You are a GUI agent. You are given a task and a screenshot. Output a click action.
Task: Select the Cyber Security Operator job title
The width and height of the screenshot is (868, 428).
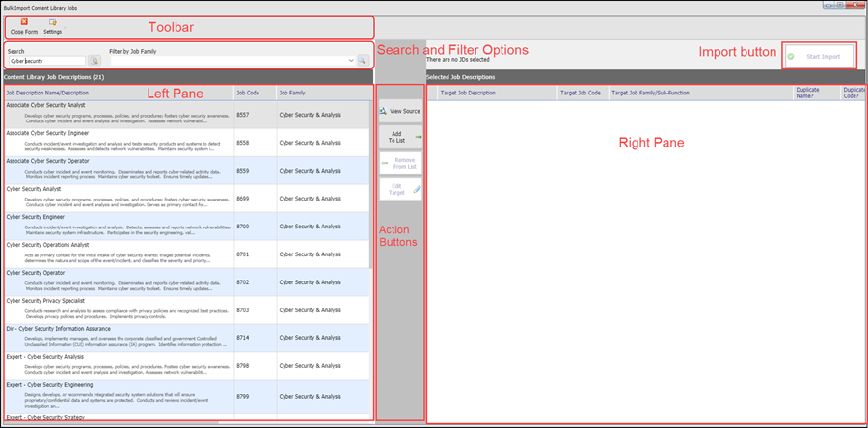[x=36, y=273]
